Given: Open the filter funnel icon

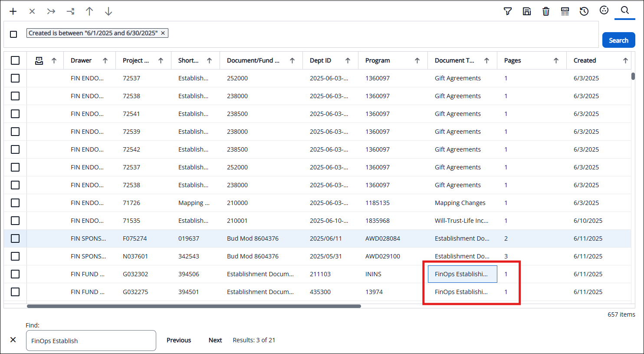Looking at the screenshot, I should [x=508, y=11].
